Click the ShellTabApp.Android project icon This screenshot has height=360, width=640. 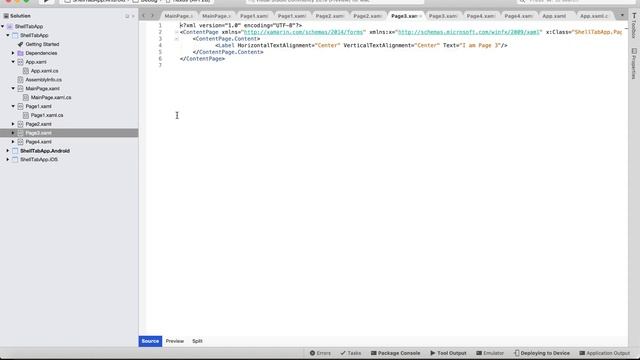pos(15,151)
